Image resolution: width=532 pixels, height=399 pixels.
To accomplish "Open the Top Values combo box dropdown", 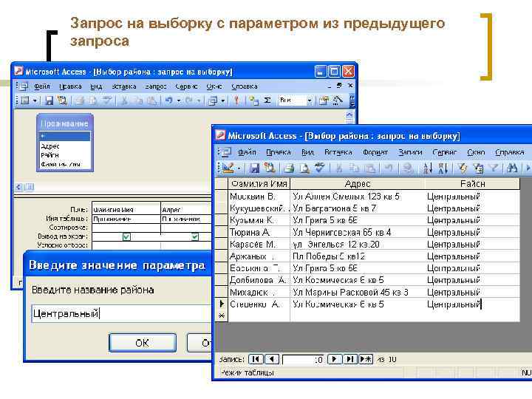I will click(x=309, y=100).
